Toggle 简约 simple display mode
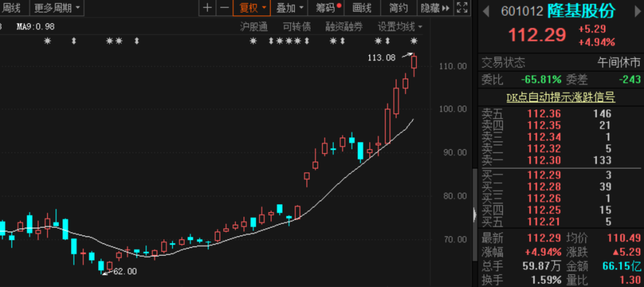The height and width of the screenshot is (287, 644). coord(398,8)
